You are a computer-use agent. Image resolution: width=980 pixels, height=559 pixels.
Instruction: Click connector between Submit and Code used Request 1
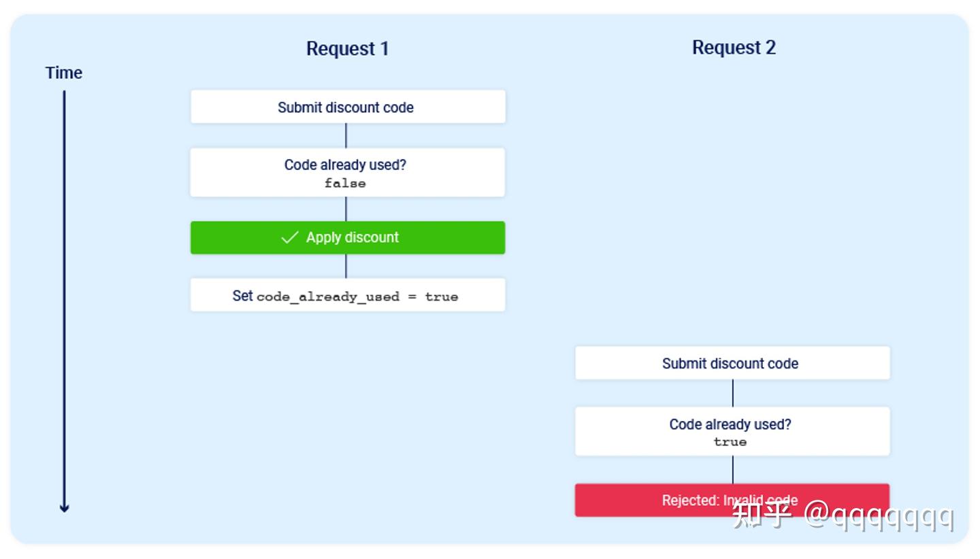click(x=346, y=136)
